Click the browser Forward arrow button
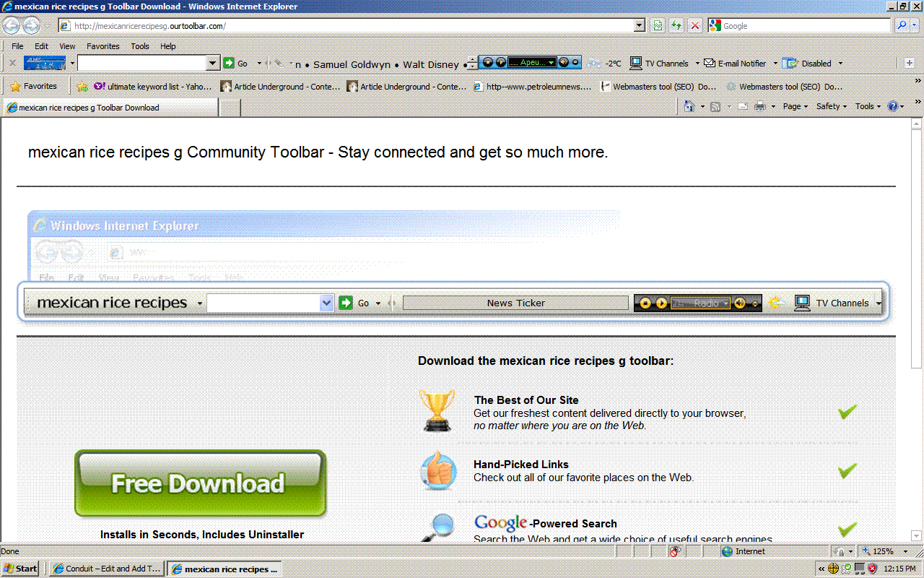Viewport: 924px width, 578px height. tap(31, 26)
